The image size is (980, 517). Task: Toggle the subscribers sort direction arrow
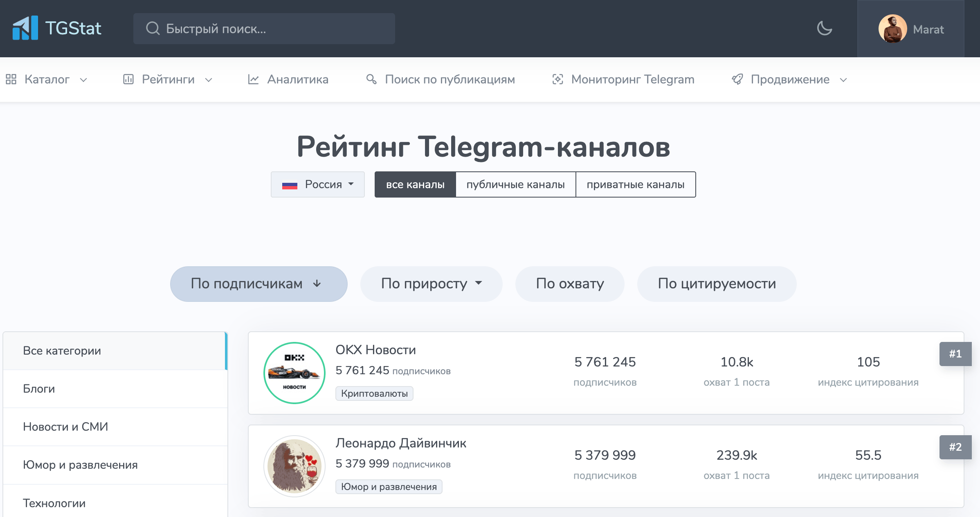(x=317, y=283)
